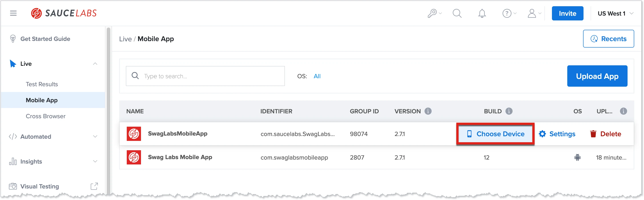
Task: Open the Insights menu item
Action: (31, 162)
